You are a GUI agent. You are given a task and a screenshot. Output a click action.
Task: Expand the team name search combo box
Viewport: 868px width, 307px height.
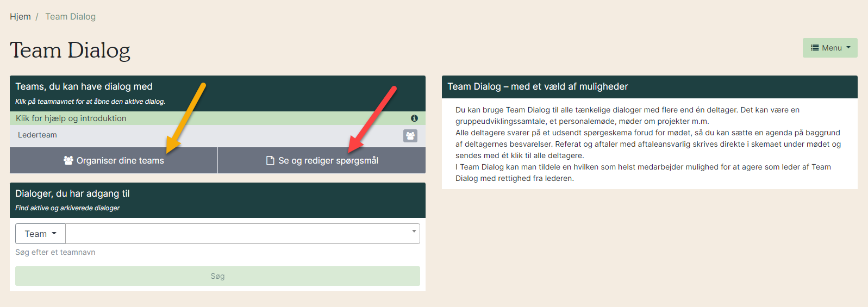[x=414, y=231]
